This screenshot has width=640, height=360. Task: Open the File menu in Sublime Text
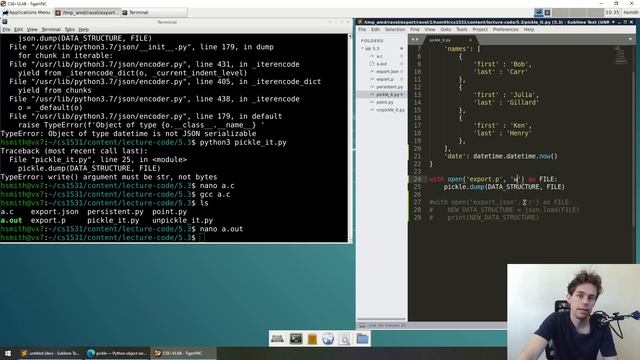pyautogui.click(x=362, y=29)
